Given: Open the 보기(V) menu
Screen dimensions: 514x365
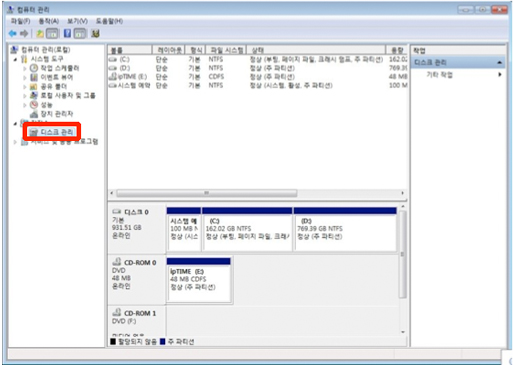Looking at the screenshot, I should tap(77, 21).
